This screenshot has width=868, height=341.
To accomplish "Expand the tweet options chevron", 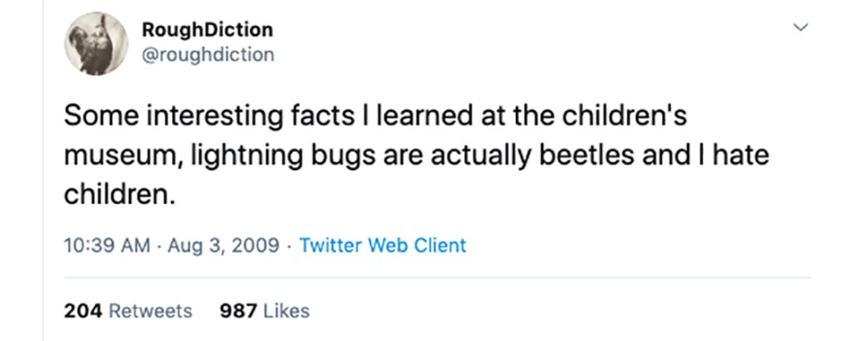I will coord(801,27).
